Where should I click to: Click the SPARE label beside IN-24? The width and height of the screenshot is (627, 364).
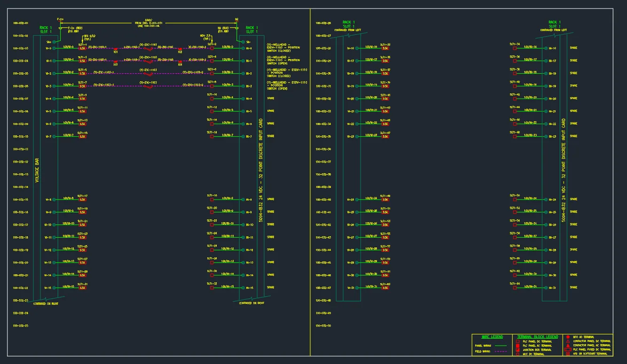click(x=573, y=199)
